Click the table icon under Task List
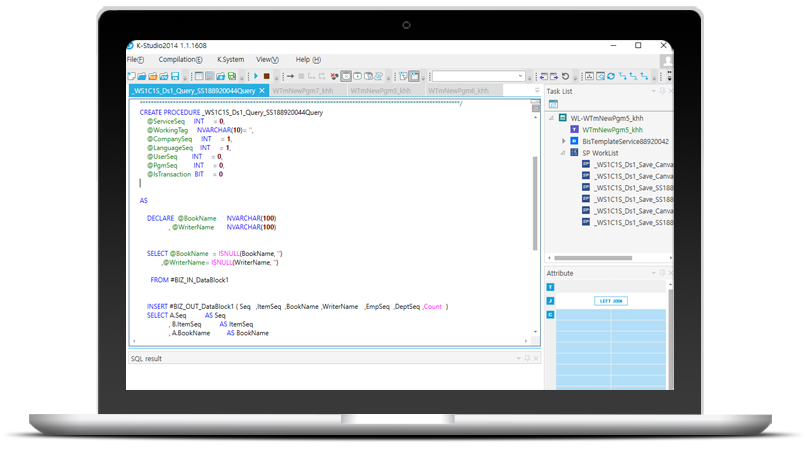This screenshot has width=805, height=450. click(x=552, y=104)
